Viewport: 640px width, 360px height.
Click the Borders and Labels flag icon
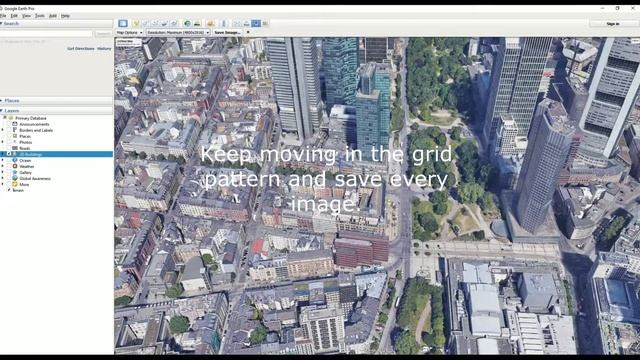pyautogui.click(x=15, y=130)
